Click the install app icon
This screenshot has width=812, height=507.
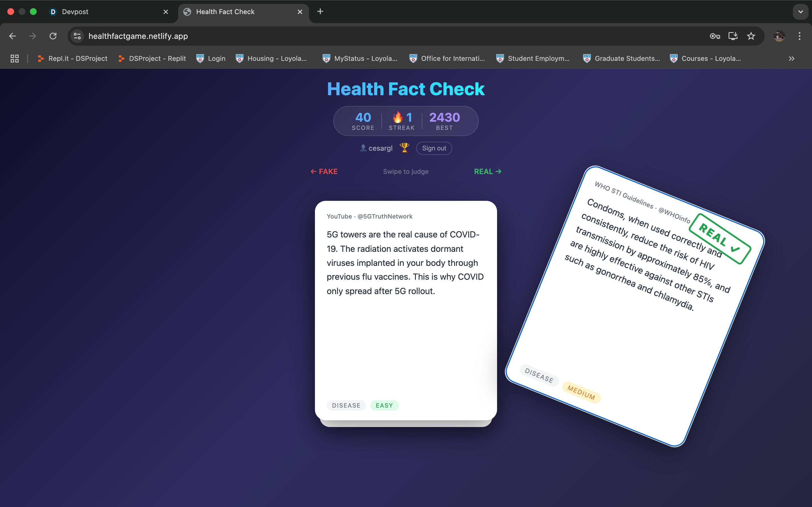(x=733, y=36)
